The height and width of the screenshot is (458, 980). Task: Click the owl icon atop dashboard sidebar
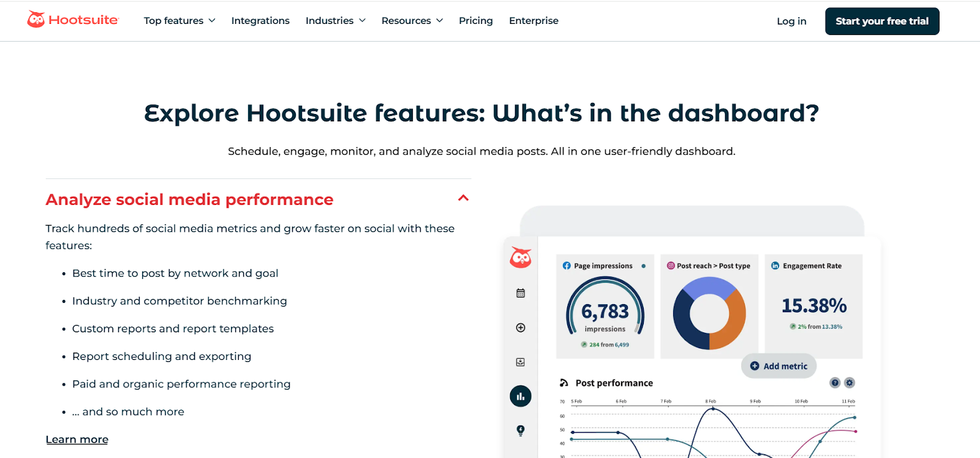pos(521,258)
